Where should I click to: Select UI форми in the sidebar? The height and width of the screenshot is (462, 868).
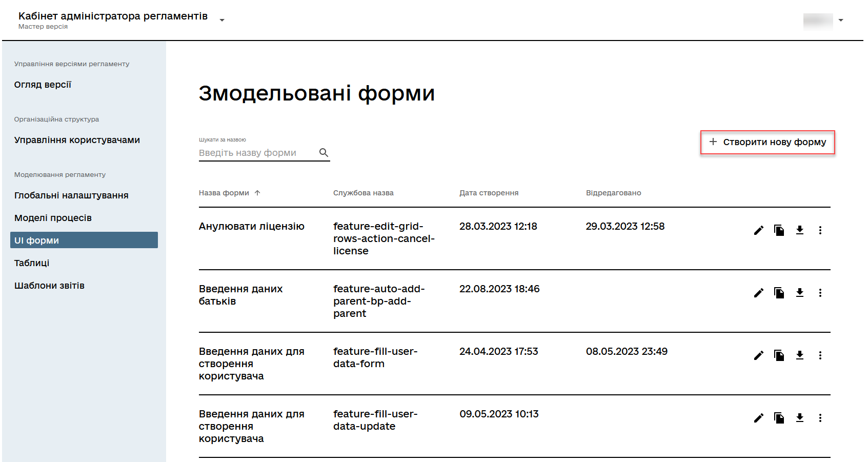[x=84, y=240]
